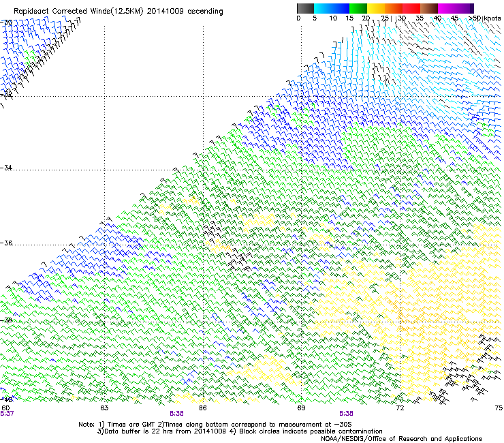Click the purple 8:37 pass time label
Image resolution: width=504 pixels, height=443 pixels.
coord(7,414)
